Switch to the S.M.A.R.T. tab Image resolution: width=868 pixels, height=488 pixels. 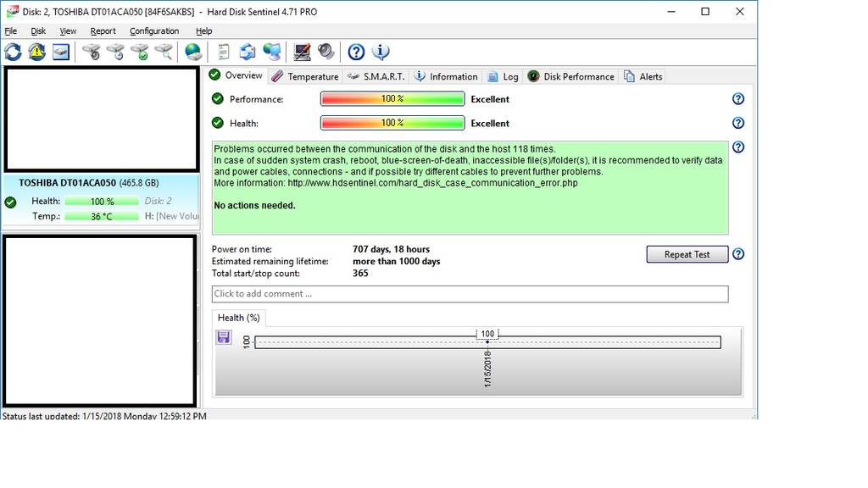376,76
